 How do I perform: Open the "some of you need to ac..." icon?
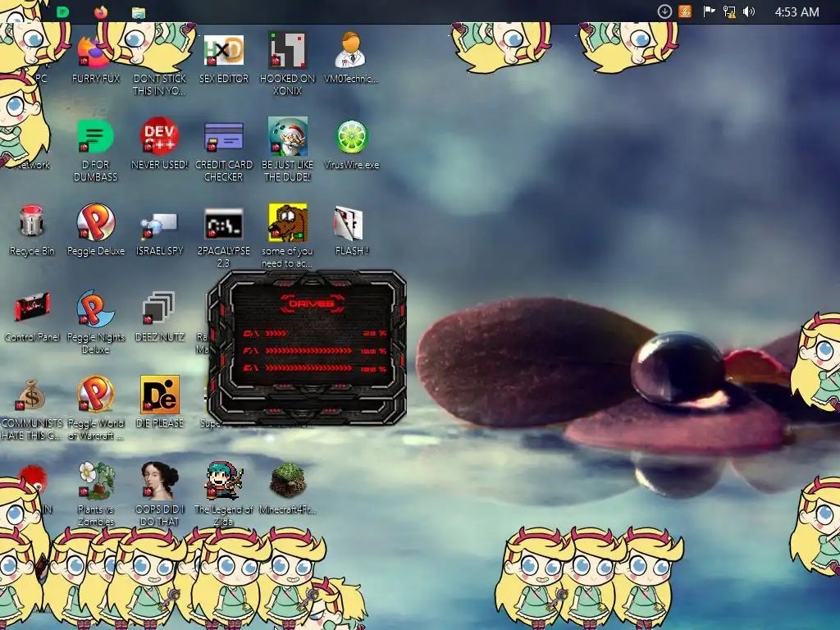[287, 235]
